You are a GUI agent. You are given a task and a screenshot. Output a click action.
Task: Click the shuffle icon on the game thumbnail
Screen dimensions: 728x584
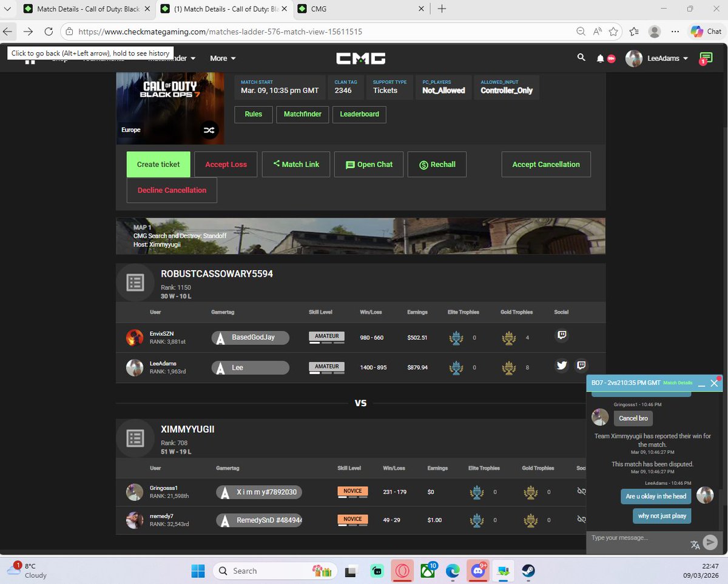pos(209,131)
